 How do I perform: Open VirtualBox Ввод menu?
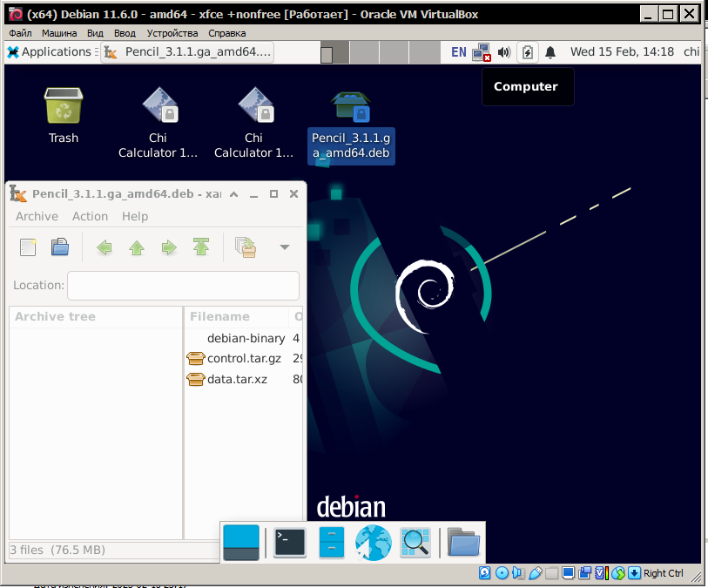[x=125, y=33]
